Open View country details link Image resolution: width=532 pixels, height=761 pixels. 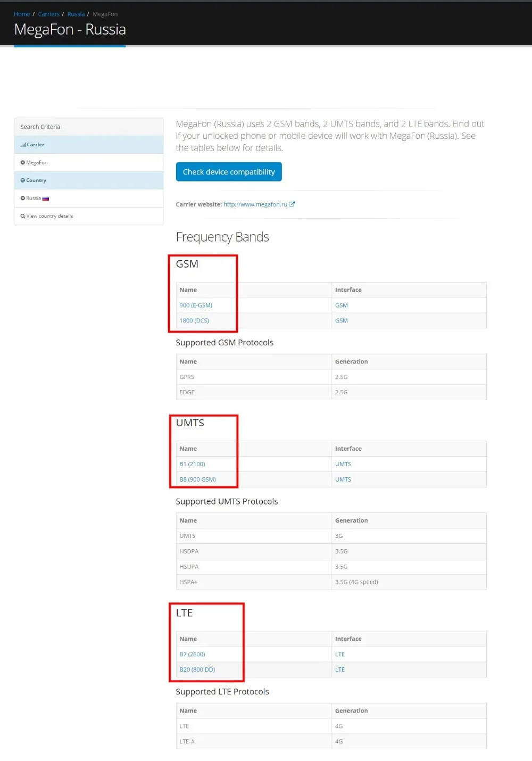(x=50, y=216)
